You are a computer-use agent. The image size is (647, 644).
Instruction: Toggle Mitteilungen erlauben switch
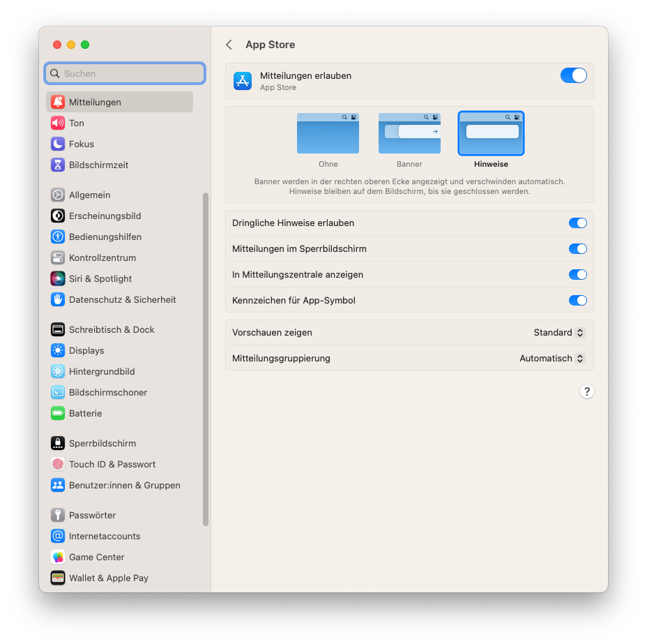(574, 75)
